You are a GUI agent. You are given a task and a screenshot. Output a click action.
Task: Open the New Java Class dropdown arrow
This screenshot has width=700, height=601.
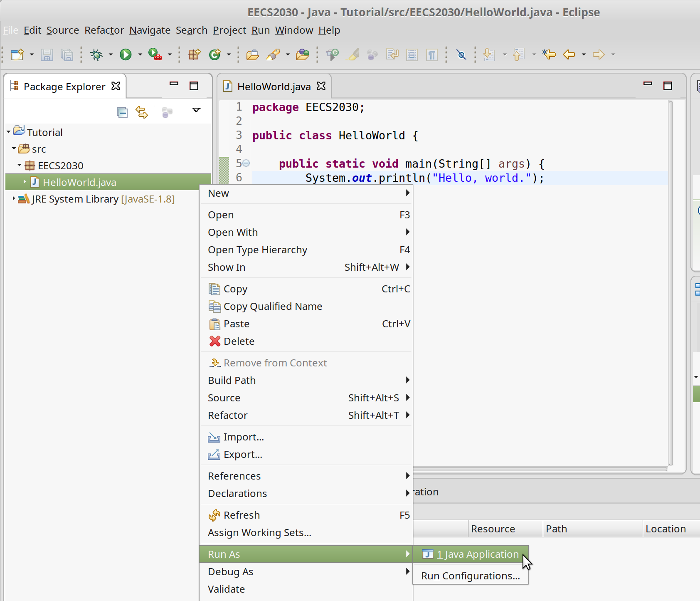(229, 54)
